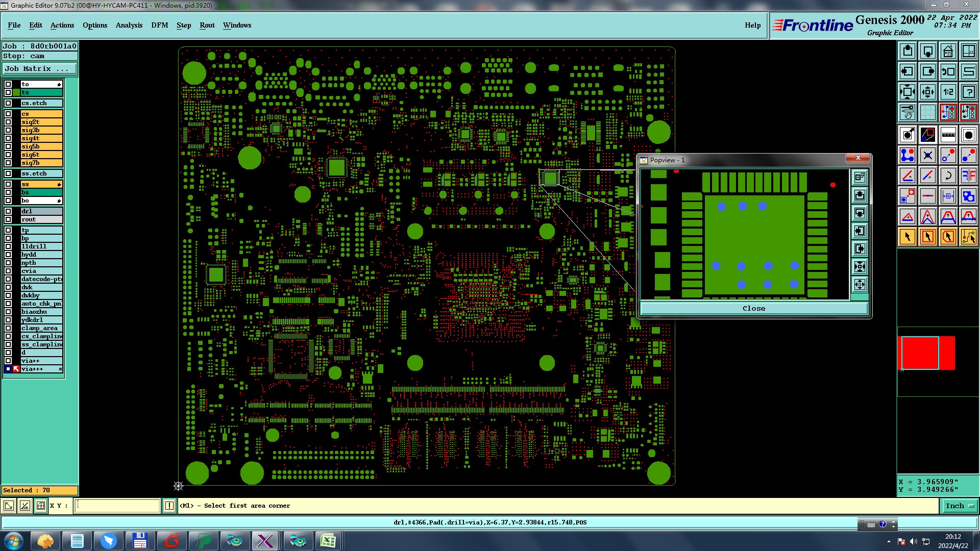Open the Inch units dropdown
This screenshot has width=980, height=551.
point(960,506)
